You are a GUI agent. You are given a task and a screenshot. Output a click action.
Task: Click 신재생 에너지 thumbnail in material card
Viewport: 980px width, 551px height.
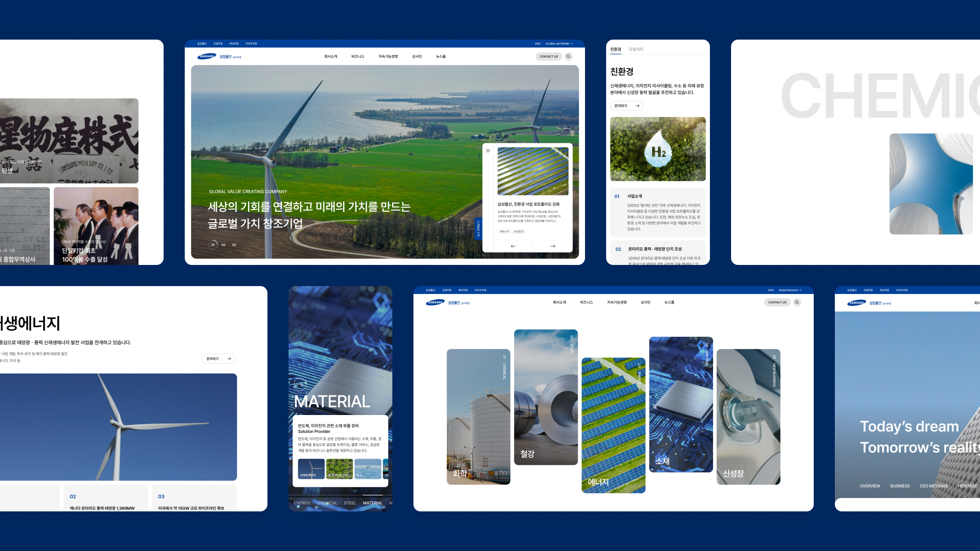pos(311,469)
